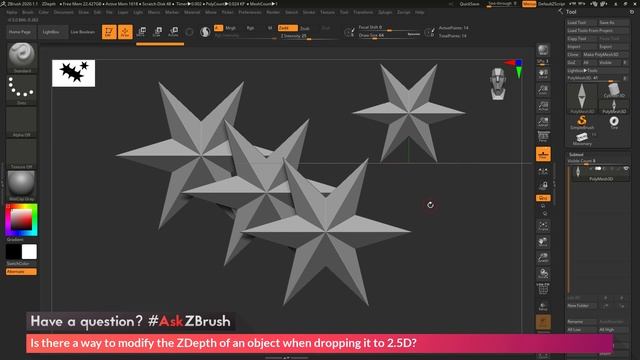640x360 pixels.
Task: Click the black-star silhouette thumbnail
Action: pyautogui.click(x=73, y=73)
